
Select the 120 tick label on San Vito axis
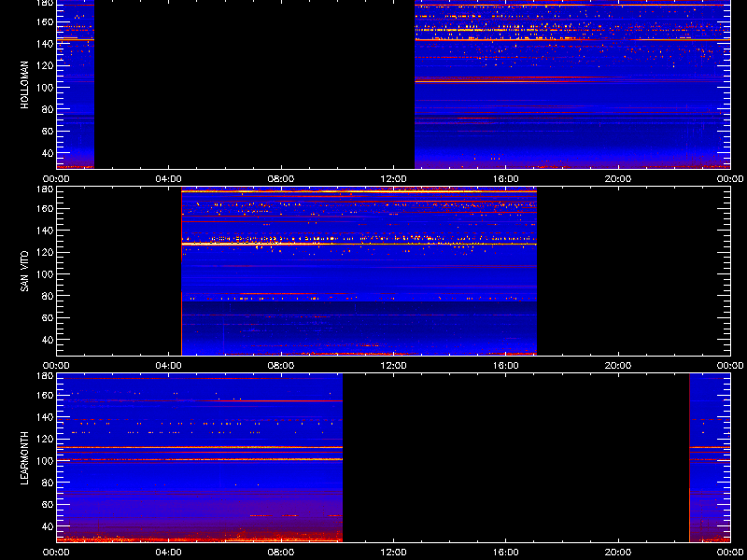[x=46, y=252]
